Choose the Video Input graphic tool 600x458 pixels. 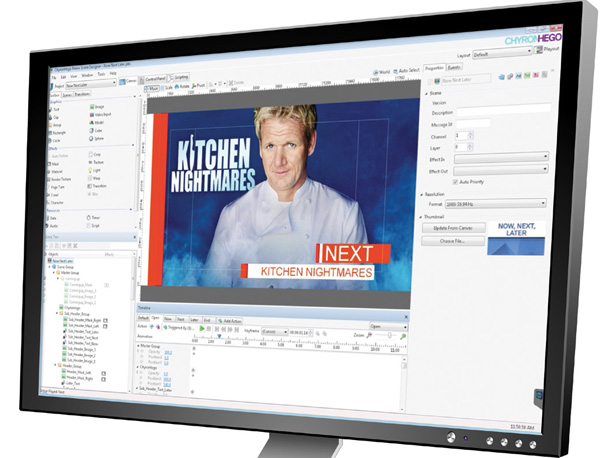tap(100, 114)
